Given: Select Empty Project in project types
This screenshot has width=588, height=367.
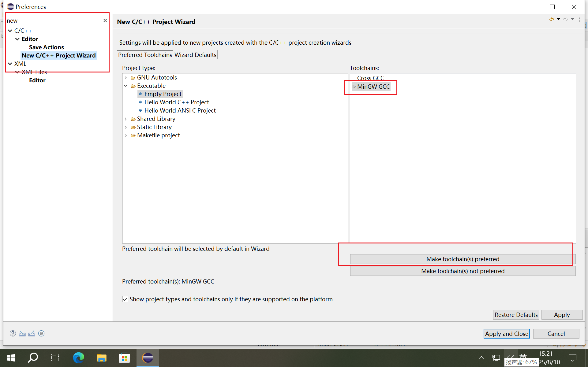Looking at the screenshot, I should tap(163, 94).
